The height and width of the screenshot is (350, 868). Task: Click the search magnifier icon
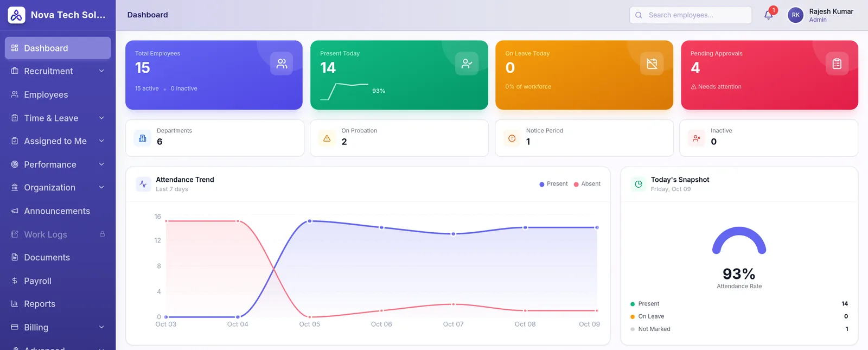click(639, 15)
